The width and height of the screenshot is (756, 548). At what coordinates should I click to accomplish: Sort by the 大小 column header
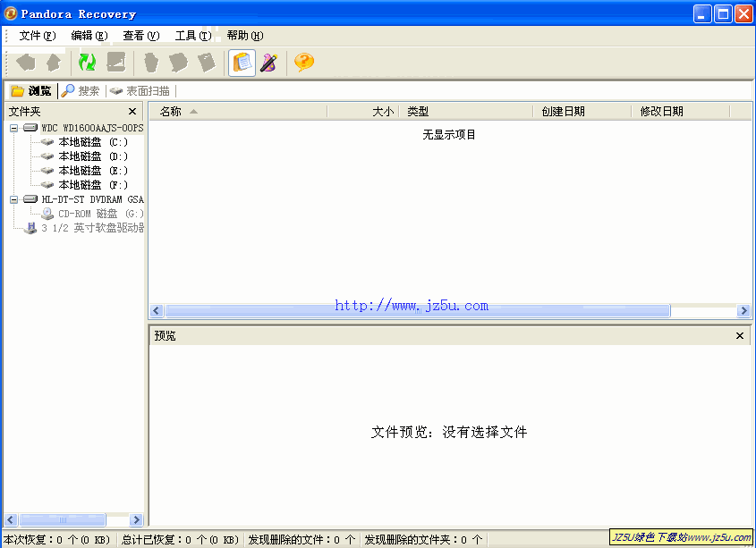363,112
